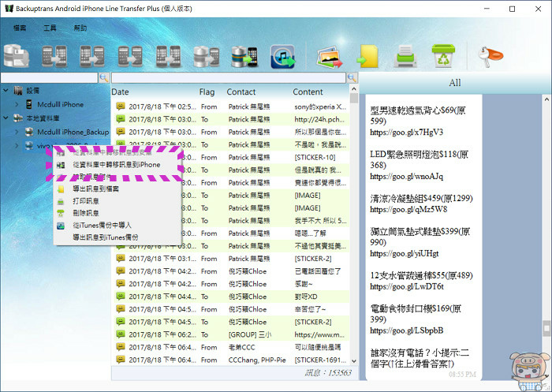Sort messages by the Content column header
Image resolution: width=552 pixels, height=392 pixels.
(x=308, y=92)
